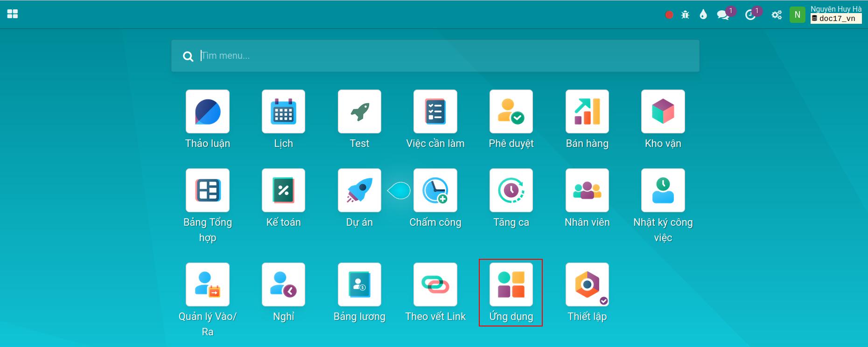Open the Kho vận app

663,111
